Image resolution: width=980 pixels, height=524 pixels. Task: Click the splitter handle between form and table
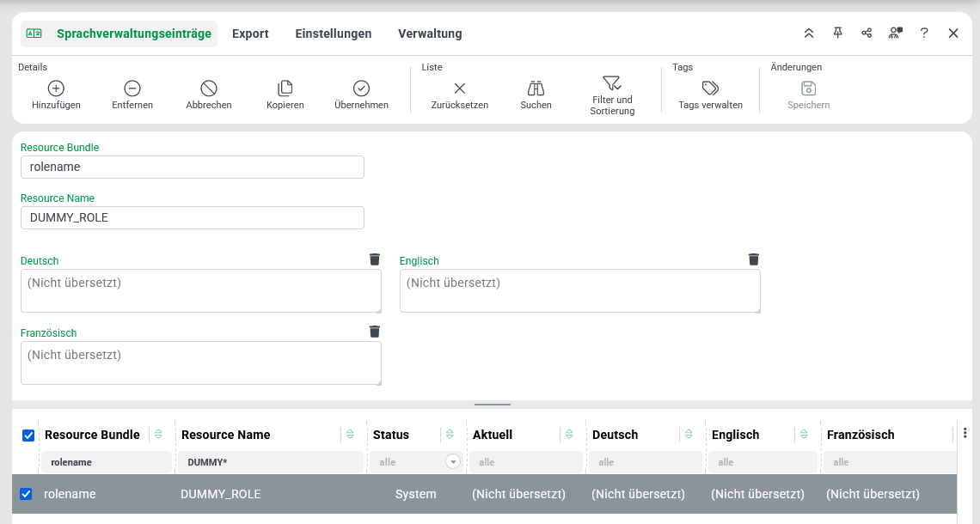[x=492, y=404]
